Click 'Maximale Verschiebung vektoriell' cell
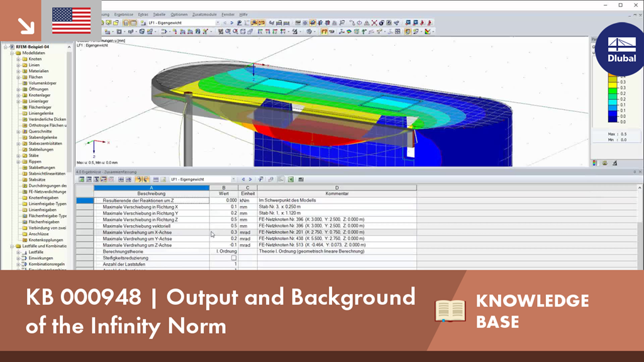644x362 pixels. [x=152, y=226]
